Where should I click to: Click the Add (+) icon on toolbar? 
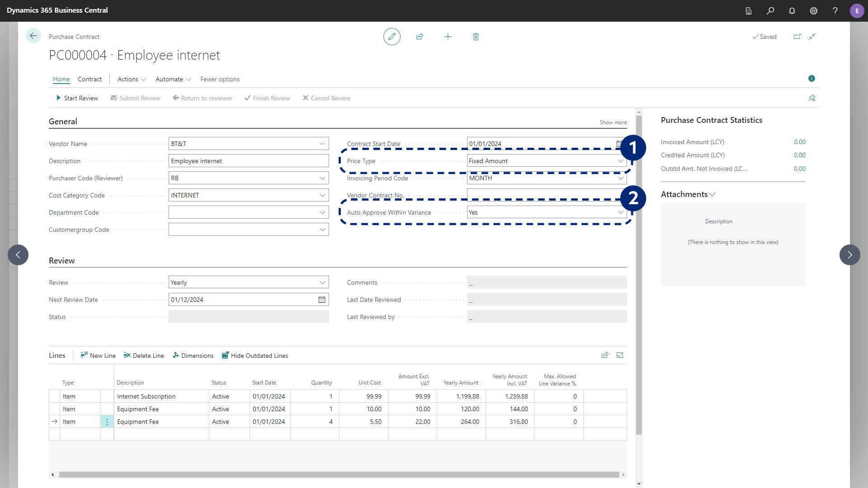[448, 36]
